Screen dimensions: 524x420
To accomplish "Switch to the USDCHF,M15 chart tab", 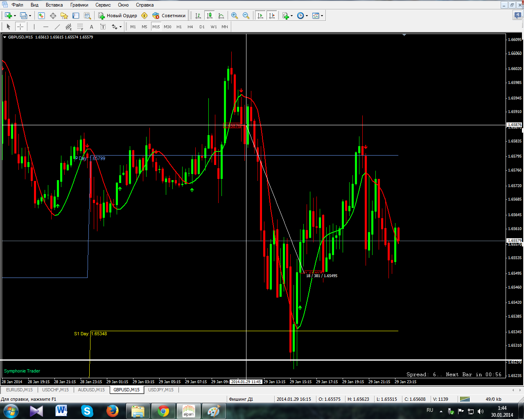I will tap(55, 390).
